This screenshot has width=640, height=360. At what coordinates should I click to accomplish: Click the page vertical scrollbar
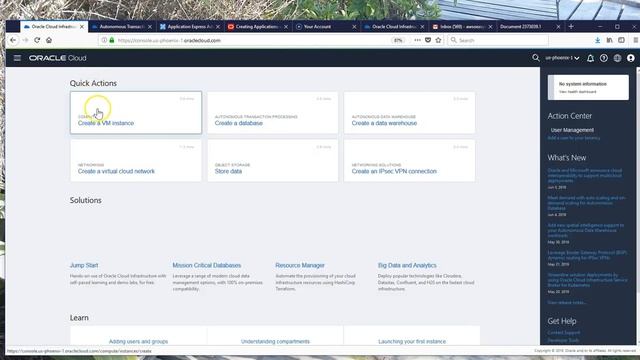[x=638, y=180]
